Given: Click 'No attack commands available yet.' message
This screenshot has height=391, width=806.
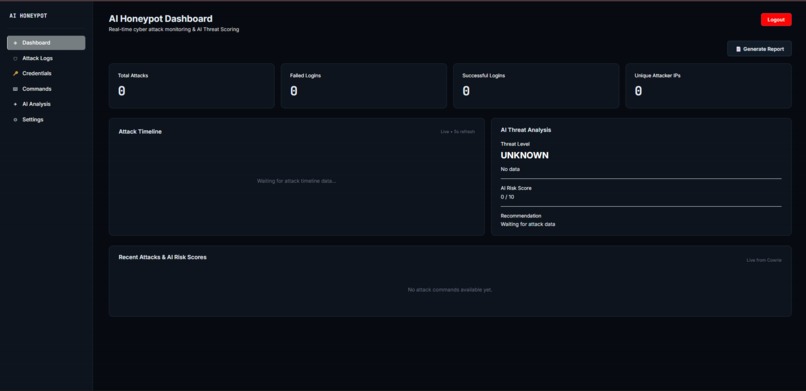Looking at the screenshot, I should pos(450,290).
